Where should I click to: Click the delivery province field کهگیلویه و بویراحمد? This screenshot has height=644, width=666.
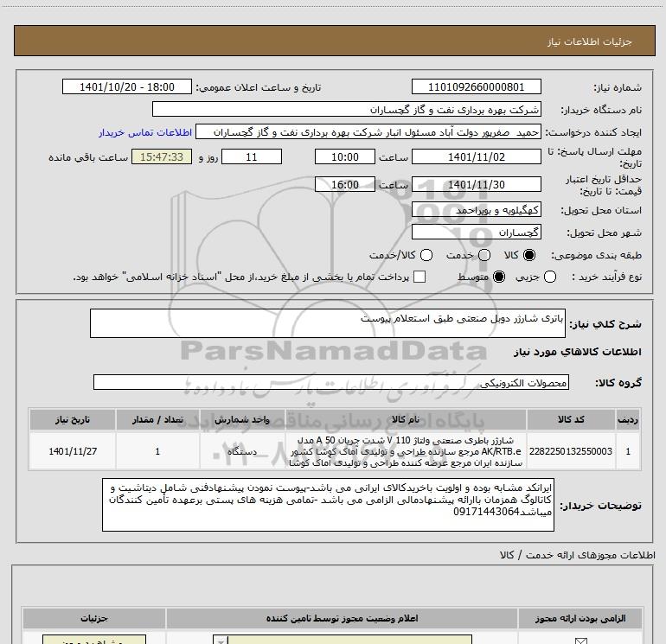click(x=476, y=210)
